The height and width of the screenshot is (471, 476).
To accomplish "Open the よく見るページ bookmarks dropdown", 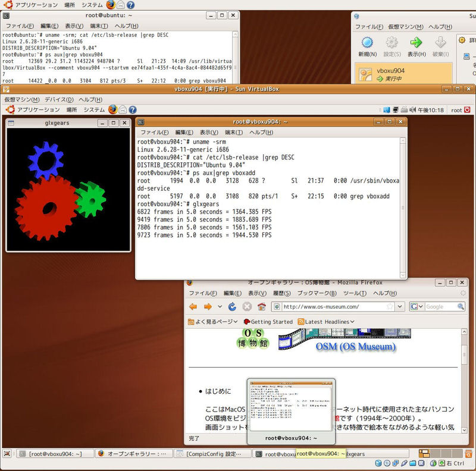I will [x=213, y=322].
